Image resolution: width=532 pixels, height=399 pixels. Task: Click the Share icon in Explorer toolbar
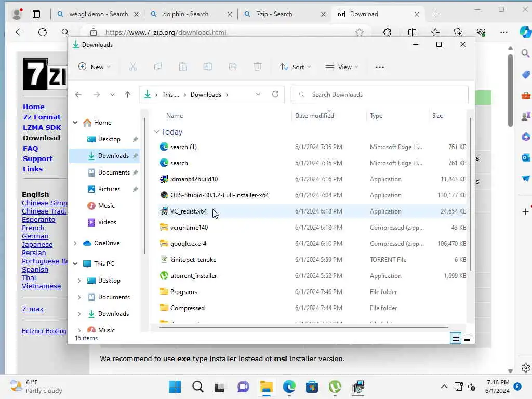[233, 67]
